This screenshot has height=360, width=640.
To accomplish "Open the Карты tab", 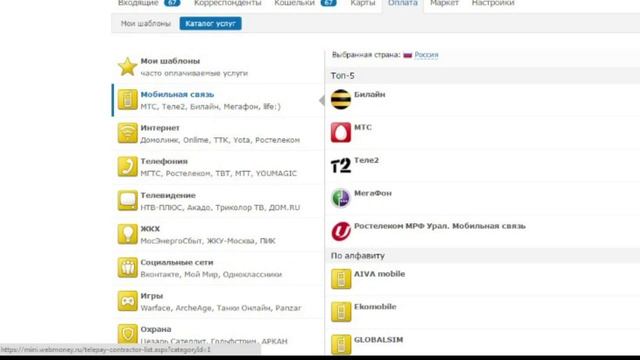I will [x=362, y=3].
